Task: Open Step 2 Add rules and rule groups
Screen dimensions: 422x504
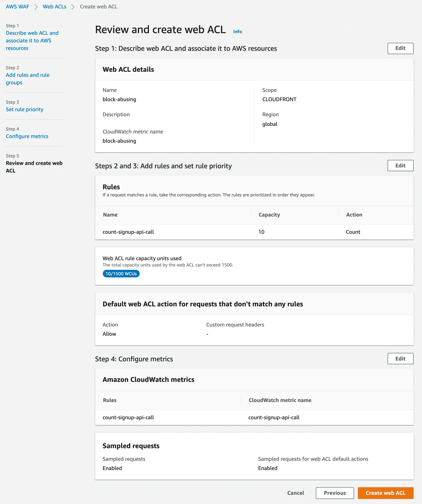Action: click(28, 79)
